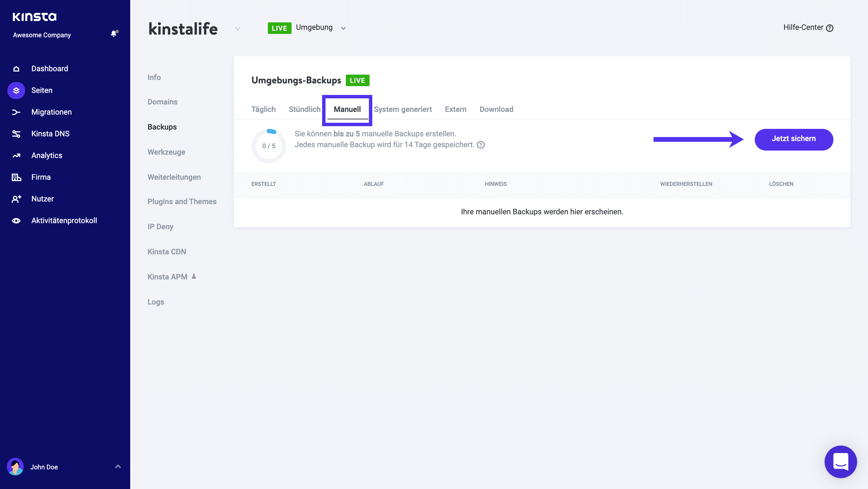Image resolution: width=868 pixels, height=489 pixels.
Task: Open the Umgebung environment selector
Action: pyautogui.click(x=343, y=28)
